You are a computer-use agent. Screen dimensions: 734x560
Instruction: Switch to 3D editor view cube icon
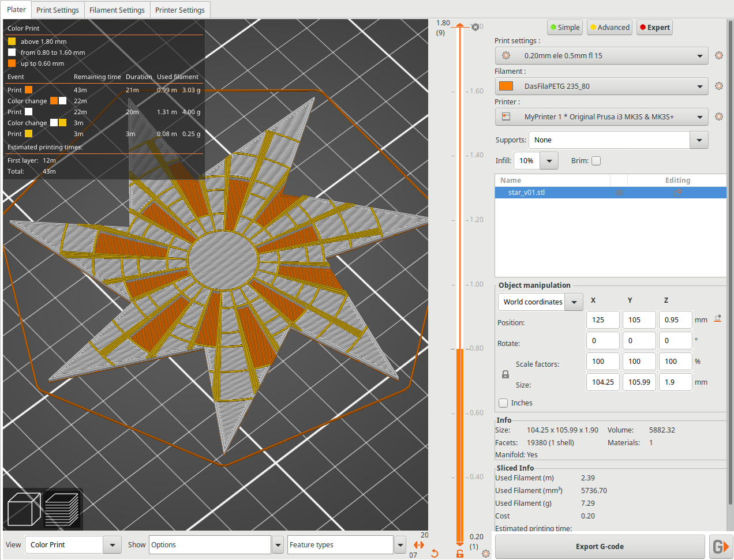24,509
